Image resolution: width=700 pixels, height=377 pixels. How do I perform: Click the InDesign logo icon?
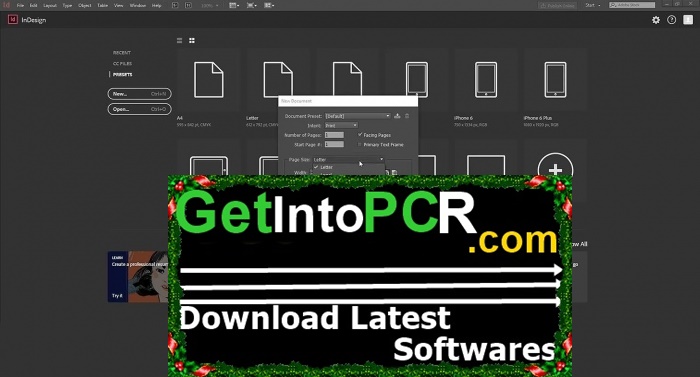pyautogui.click(x=12, y=20)
